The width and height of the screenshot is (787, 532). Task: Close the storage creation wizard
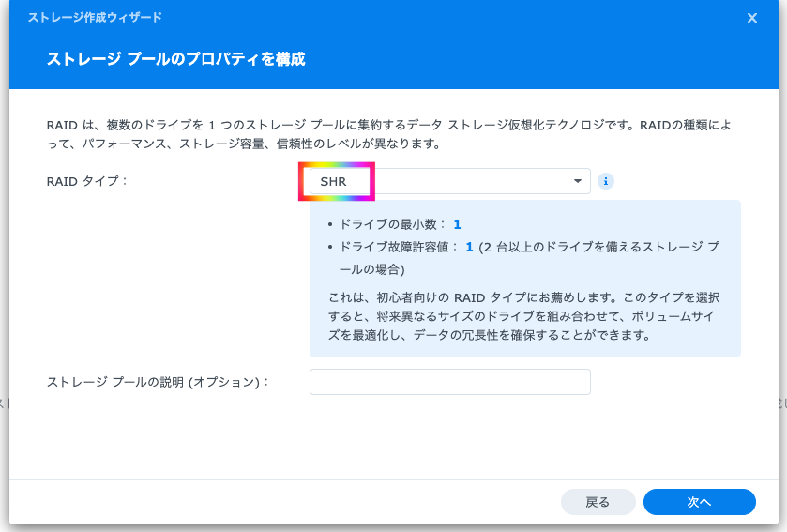[752, 18]
